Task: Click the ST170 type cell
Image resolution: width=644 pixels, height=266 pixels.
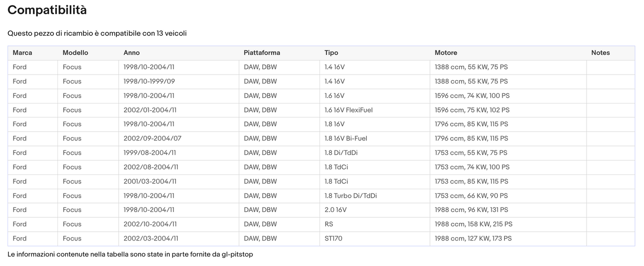Action: [333, 238]
